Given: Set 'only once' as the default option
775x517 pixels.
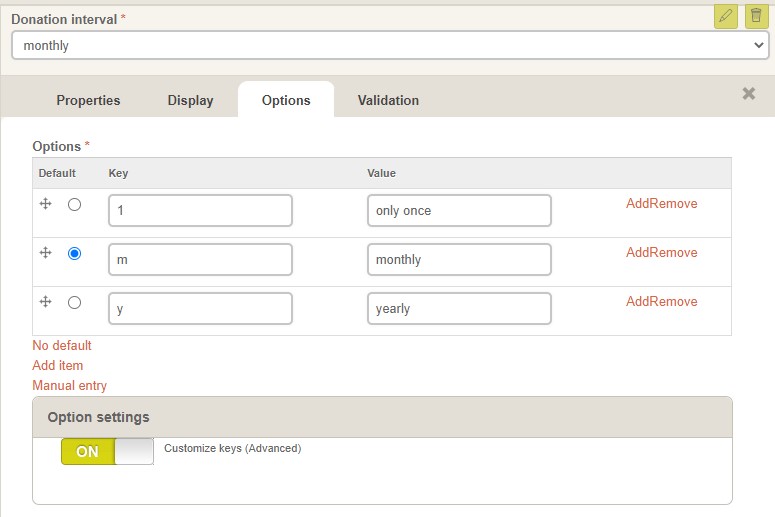Looking at the screenshot, I should pyautogui.click(x=75, y=205).
